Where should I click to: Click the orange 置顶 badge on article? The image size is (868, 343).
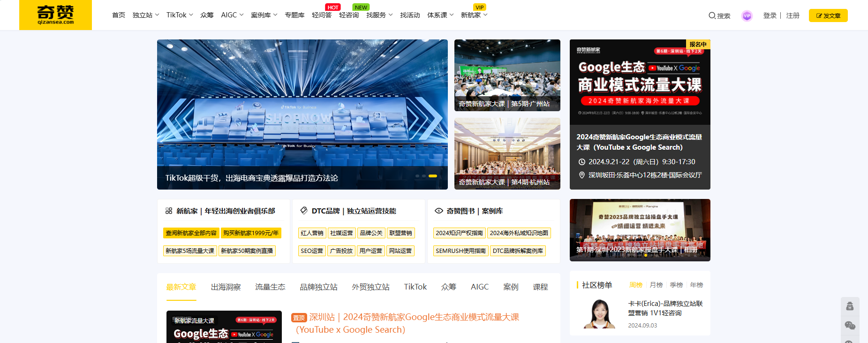tap(299, 318)
